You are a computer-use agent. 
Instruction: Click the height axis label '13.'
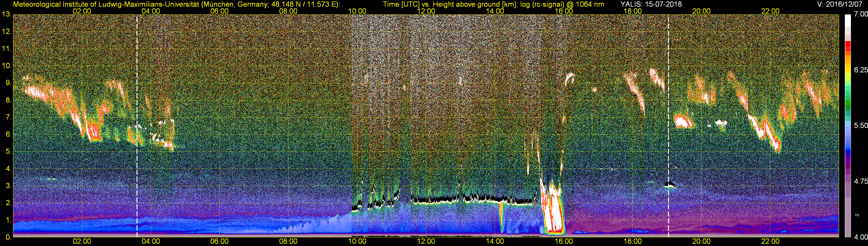pos(6,14)
